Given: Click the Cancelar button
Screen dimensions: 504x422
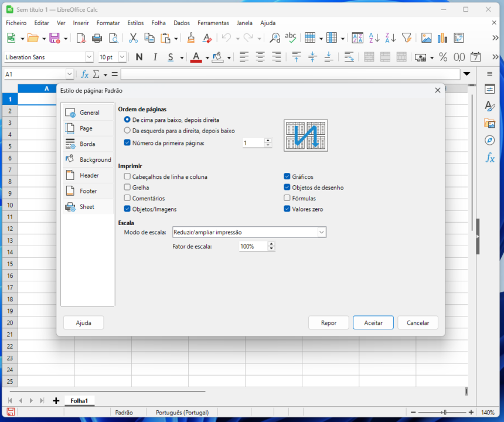Looking at the screenshot, I should tap(418, 323).
